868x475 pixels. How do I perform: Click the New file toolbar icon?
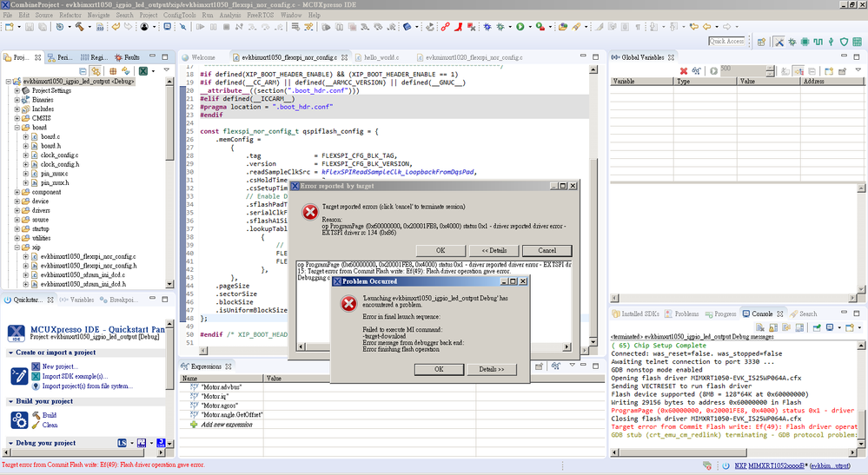click(x=10, y=27)
